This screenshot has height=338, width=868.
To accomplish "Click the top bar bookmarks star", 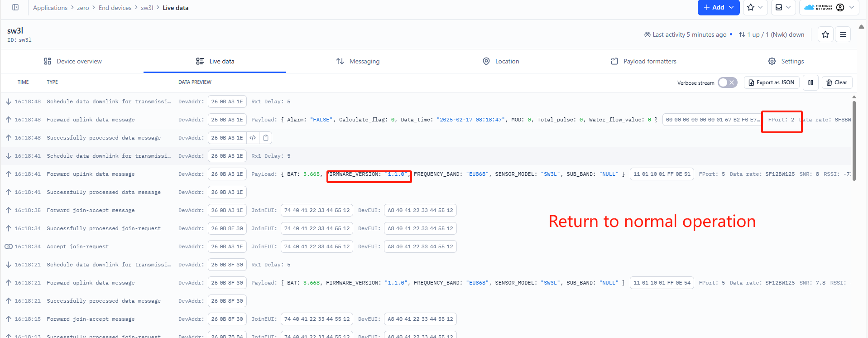I will point(751,7).
